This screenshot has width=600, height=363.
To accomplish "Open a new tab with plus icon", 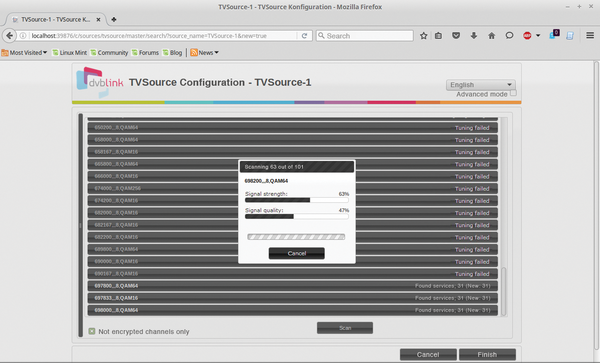I will (114, 19).
